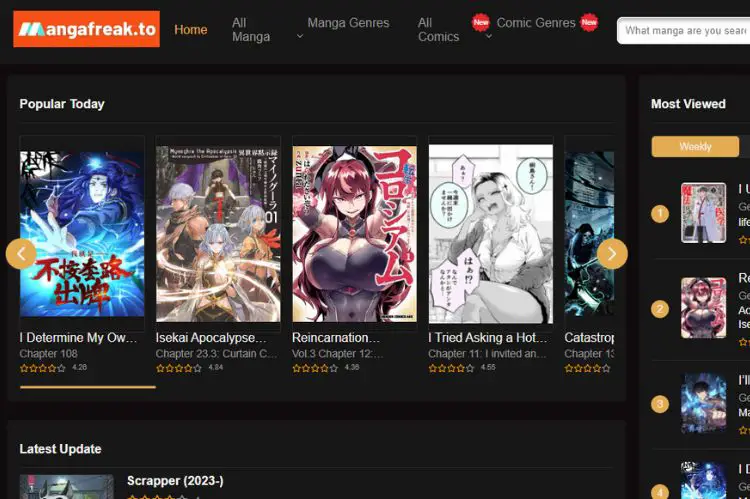Open rank 3 Most Viewed thumbnail

tap(704, 403)
